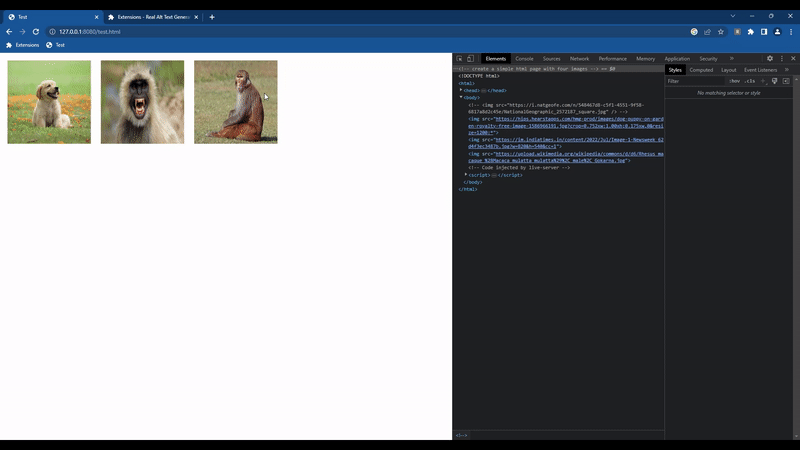Toggle the :hov element state panel
Viewport: 800px width, 450px height.
tap(734, 81)
